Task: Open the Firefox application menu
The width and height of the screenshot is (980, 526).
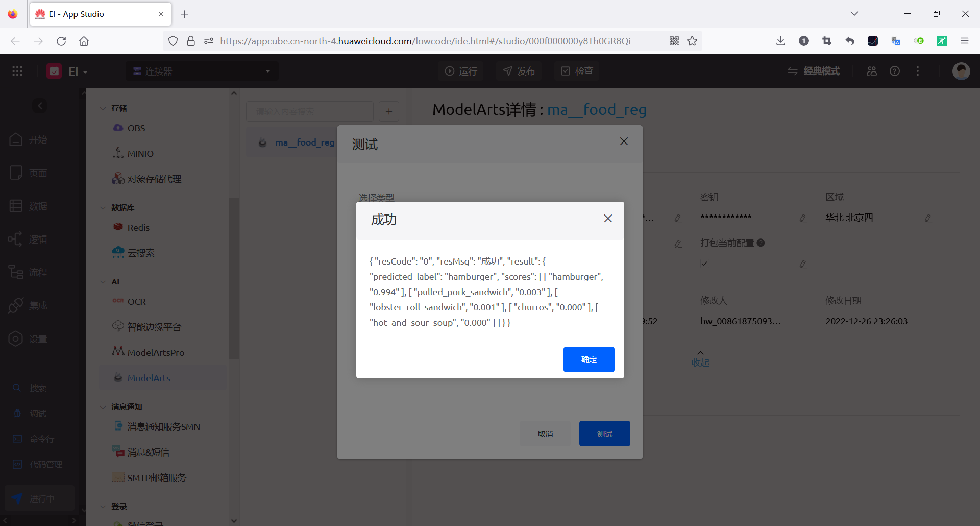Action: coord(965,41)
